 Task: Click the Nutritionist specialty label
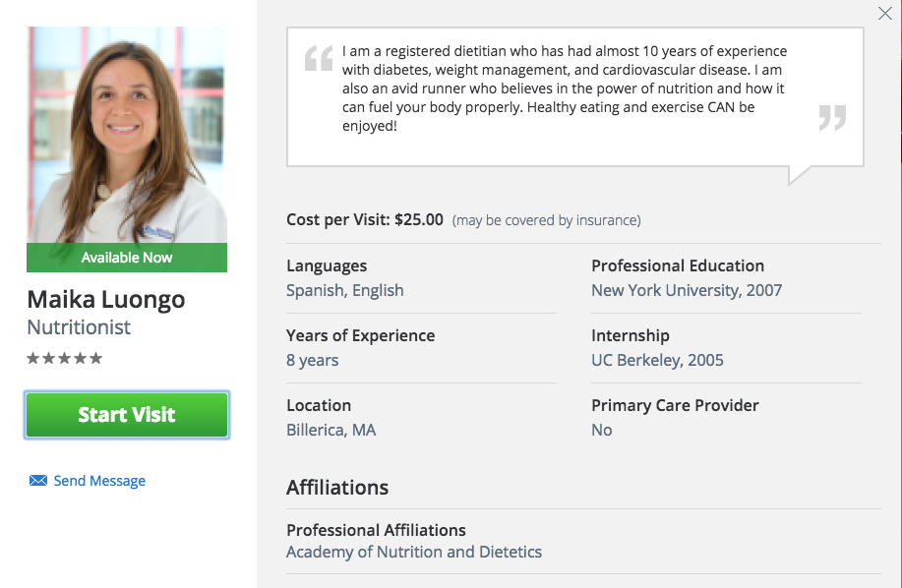[x=79, y=327]
